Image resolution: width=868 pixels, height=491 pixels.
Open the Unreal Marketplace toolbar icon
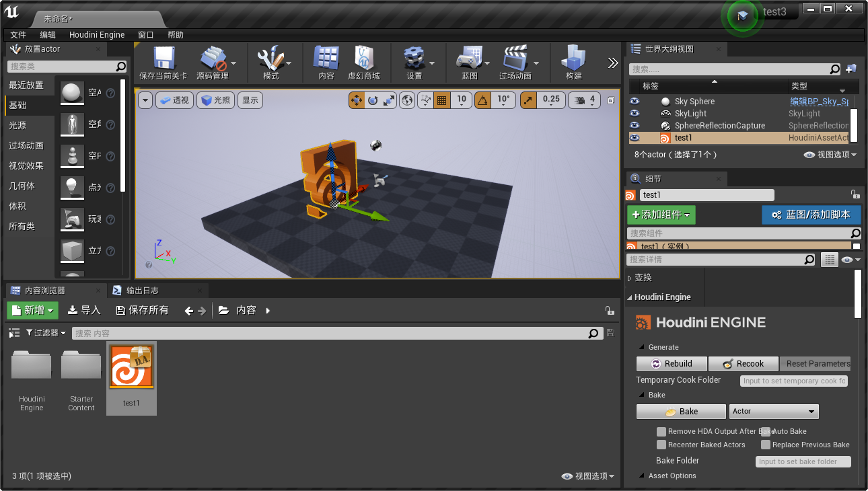tap(364, 58)
